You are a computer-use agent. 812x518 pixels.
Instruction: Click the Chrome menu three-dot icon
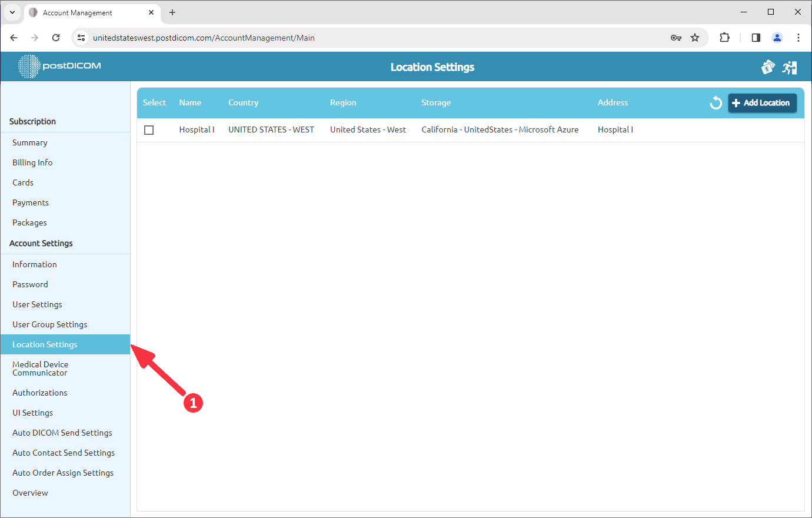tap(798, 37)
